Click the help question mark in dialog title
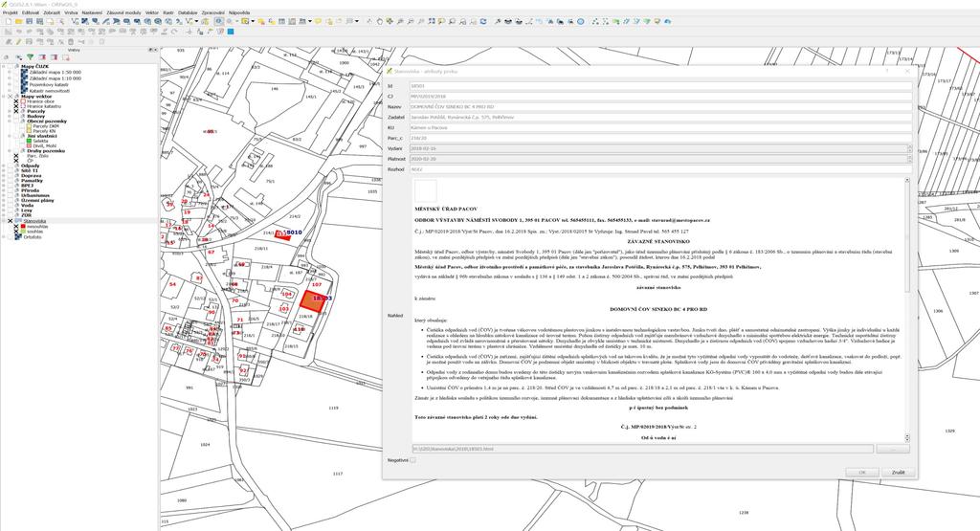The image size is (980, 531). click(887, 71)
